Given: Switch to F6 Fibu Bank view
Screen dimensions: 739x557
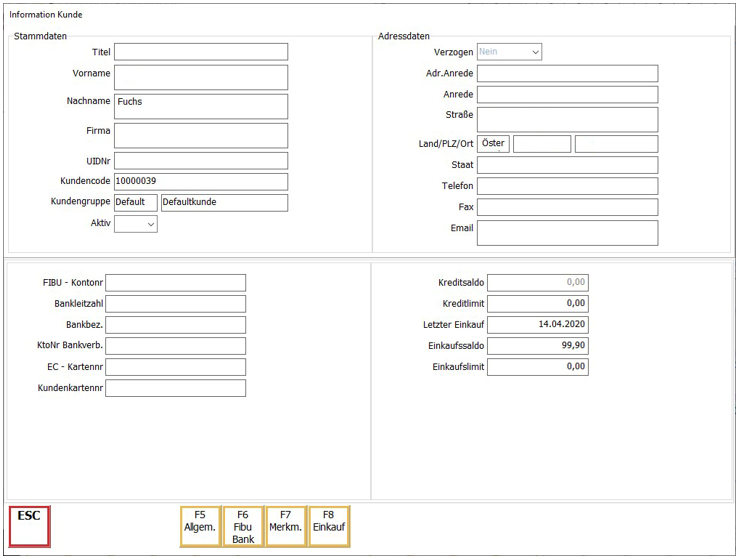Looking at the screenshot, I should (x=243, y=527).
